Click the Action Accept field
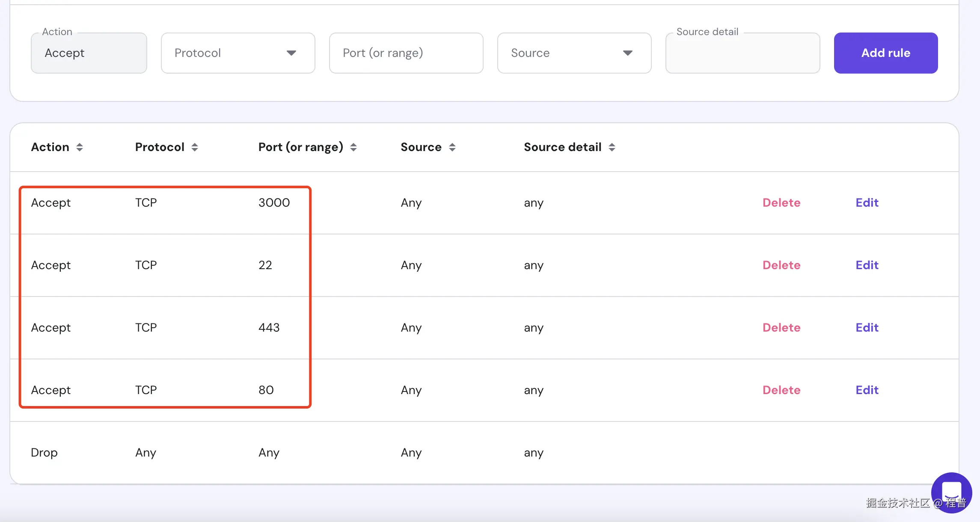The width and height of the screenshot is (980, 522). click(89, 53)
